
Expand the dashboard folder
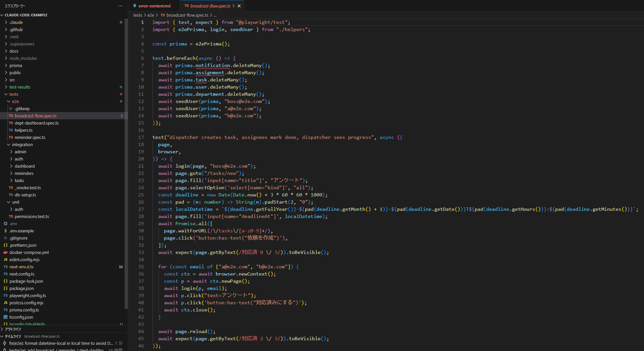tap(11, 166)
